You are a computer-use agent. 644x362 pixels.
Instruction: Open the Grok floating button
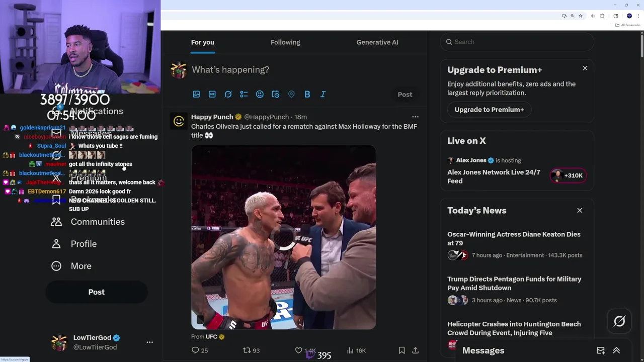click(619, 321)
